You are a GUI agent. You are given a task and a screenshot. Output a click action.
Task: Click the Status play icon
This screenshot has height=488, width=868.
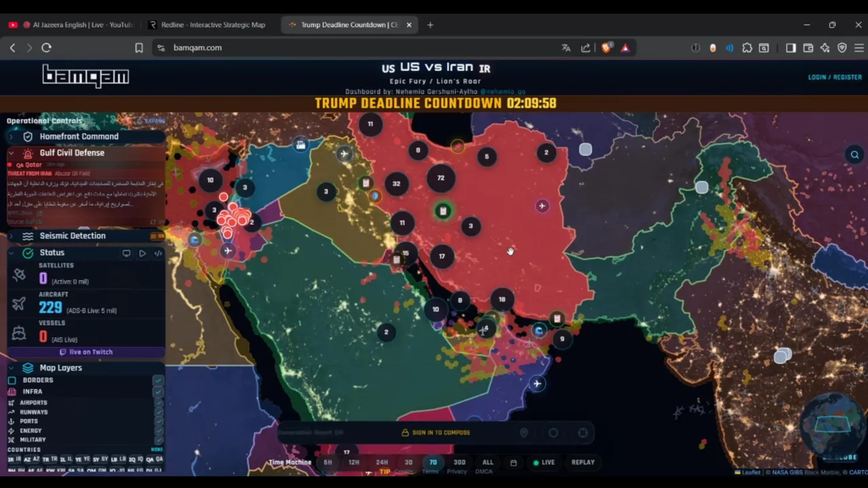coord(142,253)
